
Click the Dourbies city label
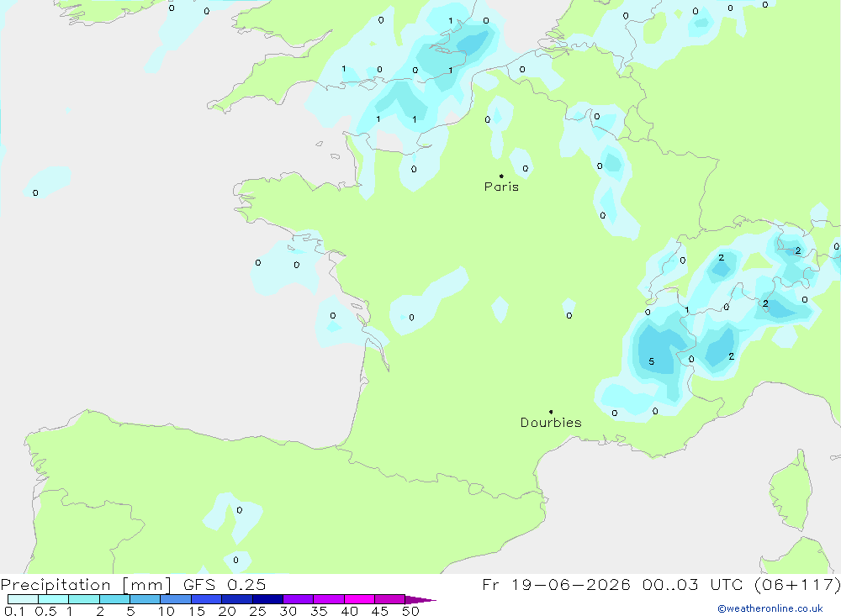(551, 423)
